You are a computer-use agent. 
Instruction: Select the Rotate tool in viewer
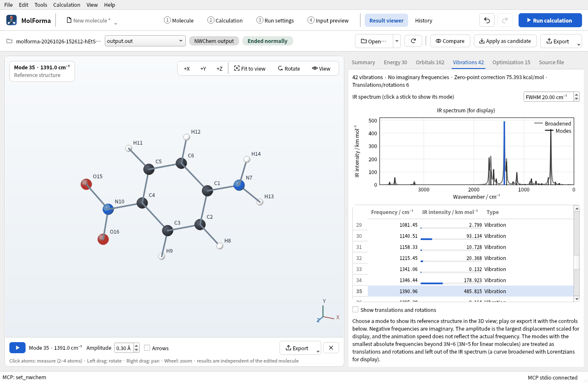point(289,69)
